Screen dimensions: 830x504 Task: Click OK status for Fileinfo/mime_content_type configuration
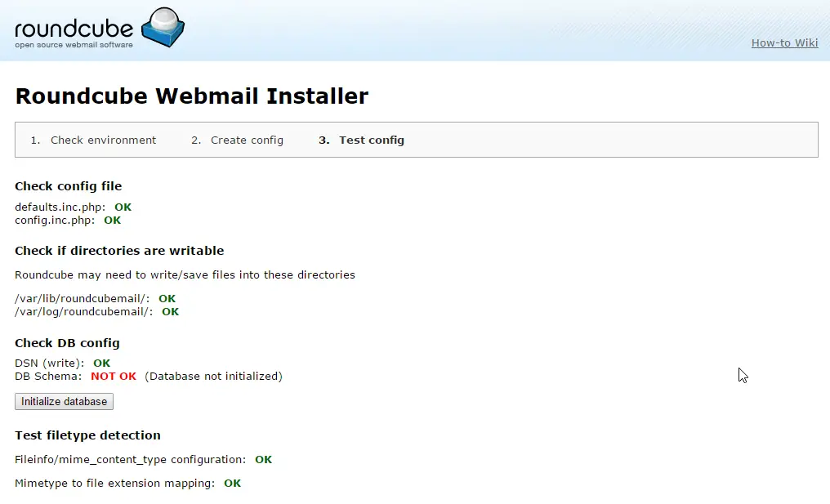[x=264, y=460]
